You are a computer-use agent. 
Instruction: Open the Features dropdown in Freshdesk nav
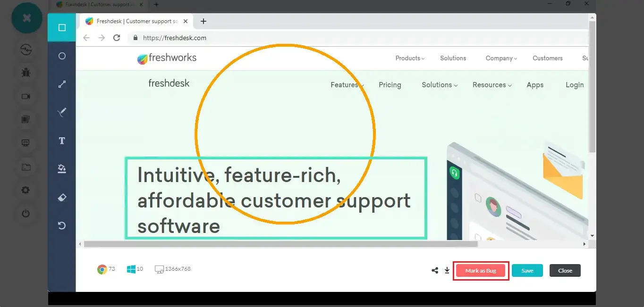(347, 85)
